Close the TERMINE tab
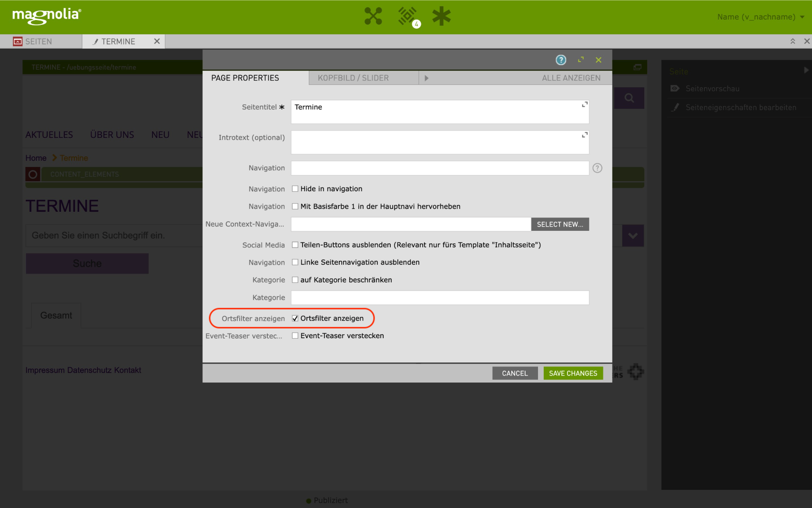 coord(157,41)
